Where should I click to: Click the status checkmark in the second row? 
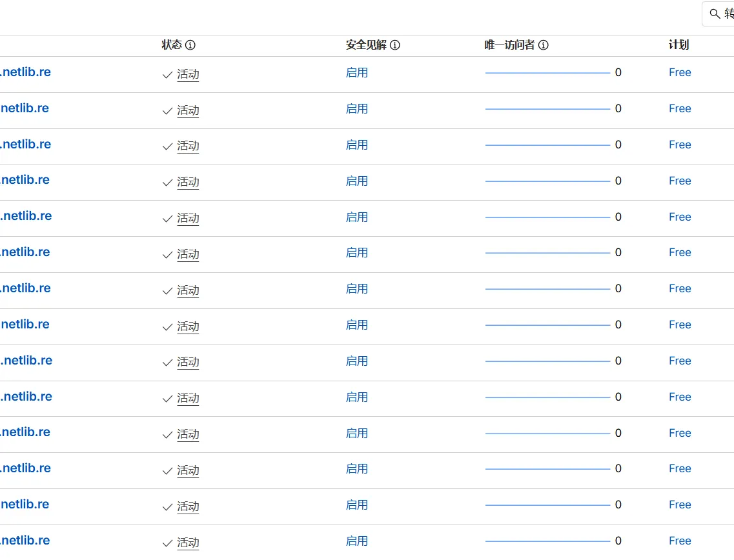167,111
